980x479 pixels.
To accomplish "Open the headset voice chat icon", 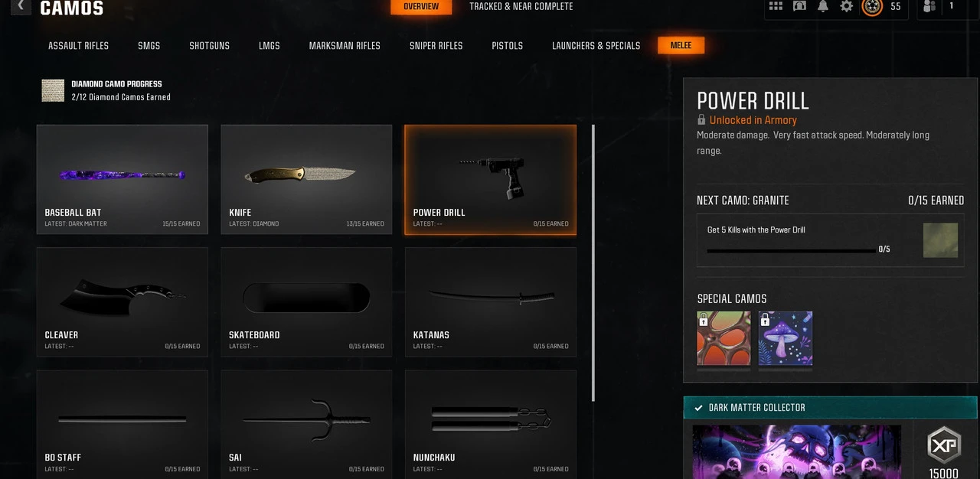I will pos(799,6).
